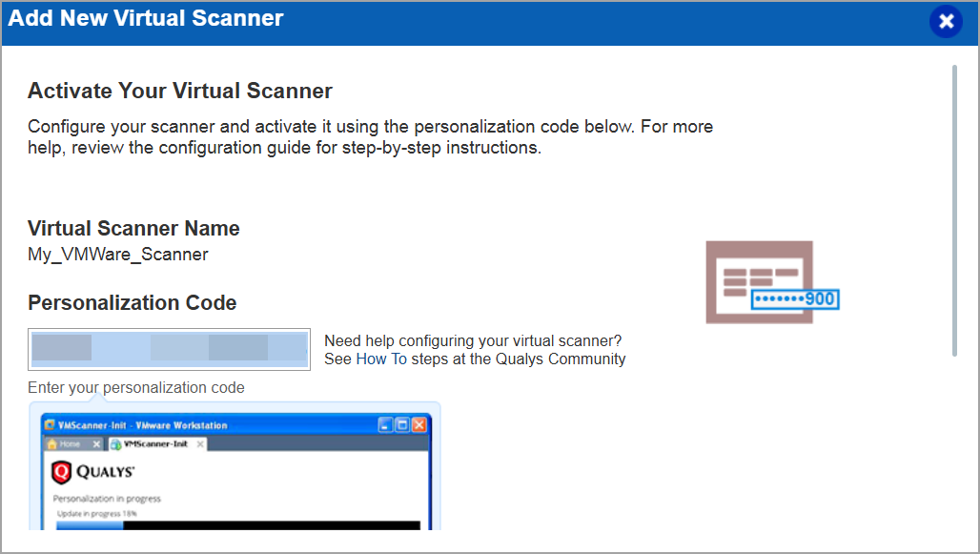Close the Home tab with its X
Viewport: 980px width, 554px height.
coord(94,443)
